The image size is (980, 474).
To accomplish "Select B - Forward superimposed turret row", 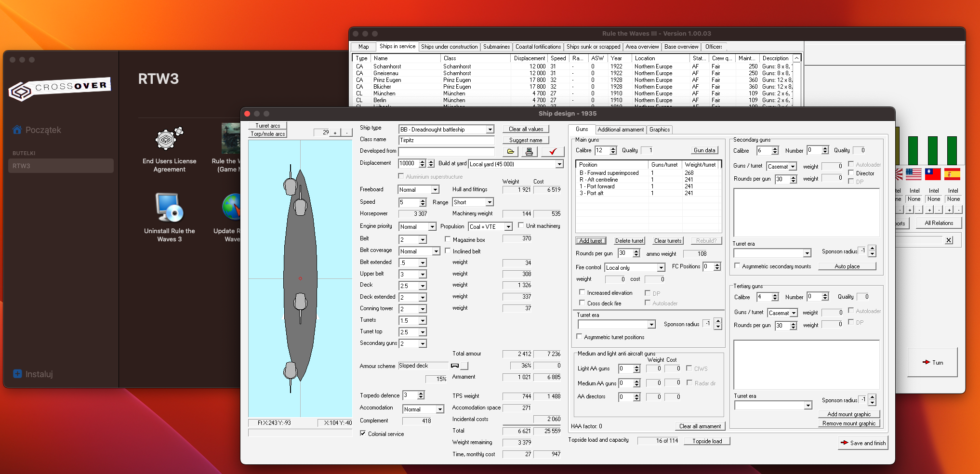I will [649, 173].
